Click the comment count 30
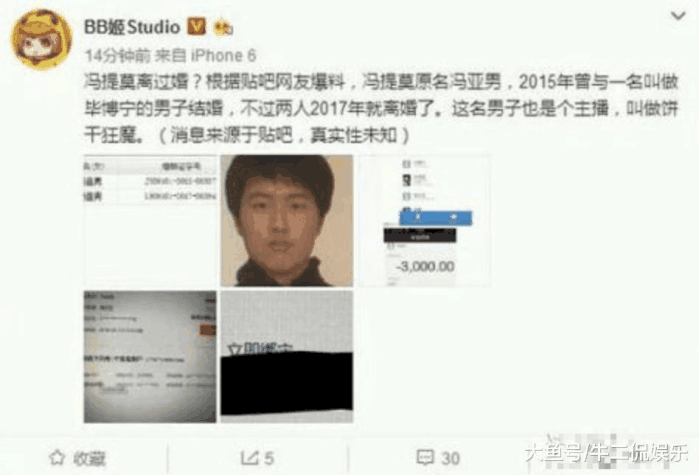The height and width of the screenshot is (475, 699). point(450,458)
